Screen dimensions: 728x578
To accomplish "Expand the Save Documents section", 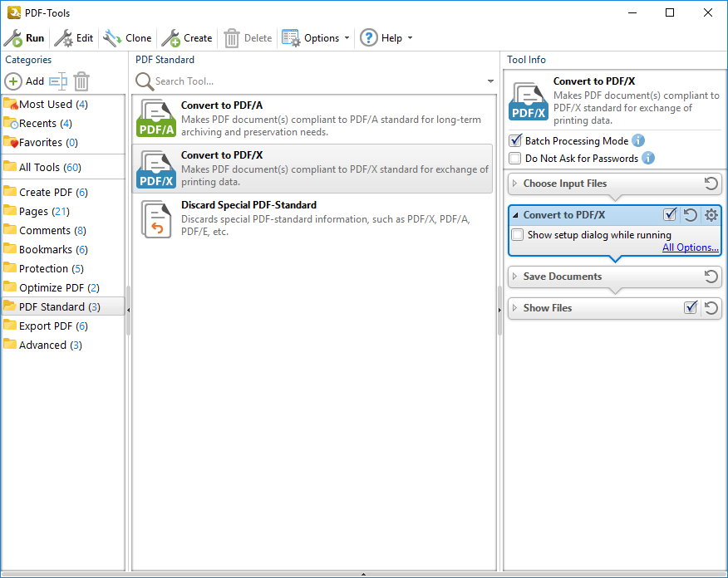I will click(x=514, y=277).
